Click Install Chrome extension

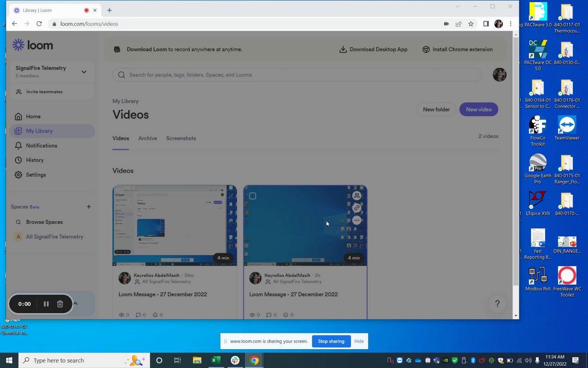pyautogui.click(x=458, y=49)
